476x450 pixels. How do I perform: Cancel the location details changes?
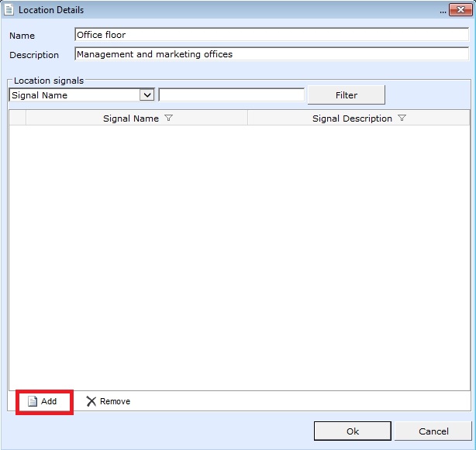(x=433, y=431)
